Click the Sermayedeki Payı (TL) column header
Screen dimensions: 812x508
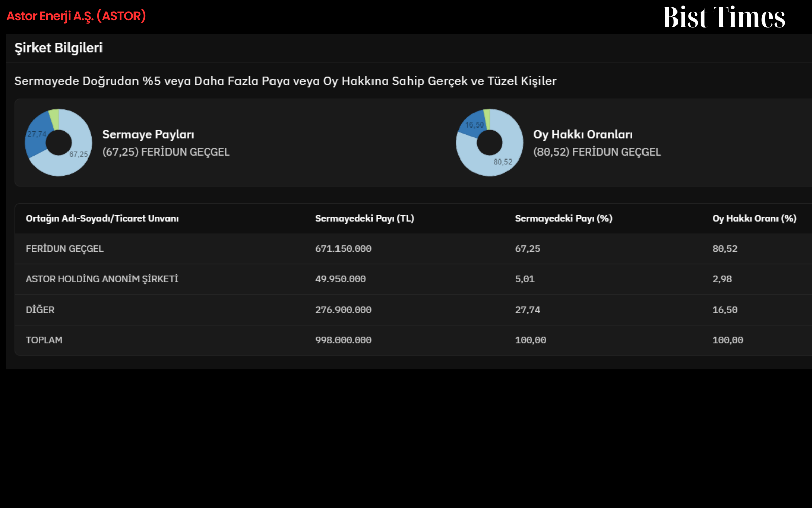(x=364, y=219)
